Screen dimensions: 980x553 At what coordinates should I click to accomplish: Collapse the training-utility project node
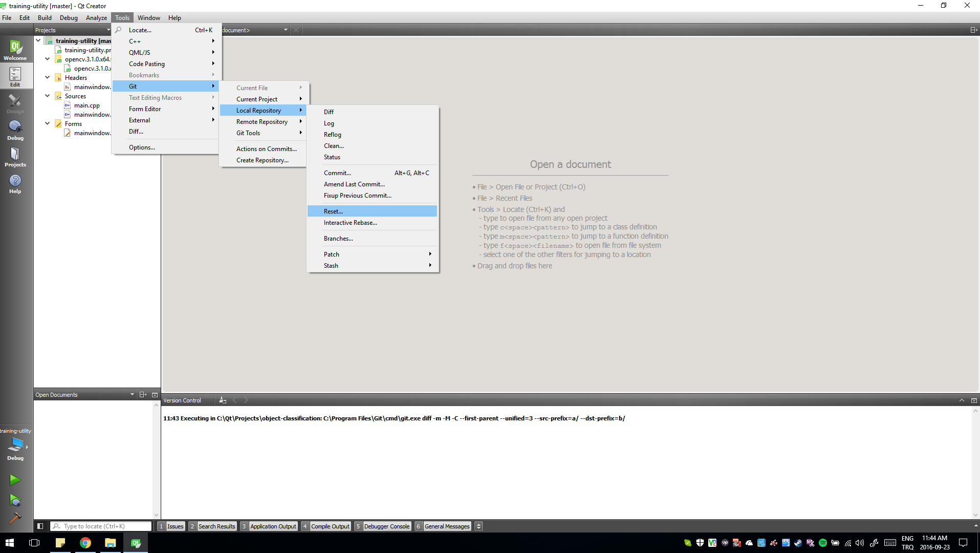[38, 40]
